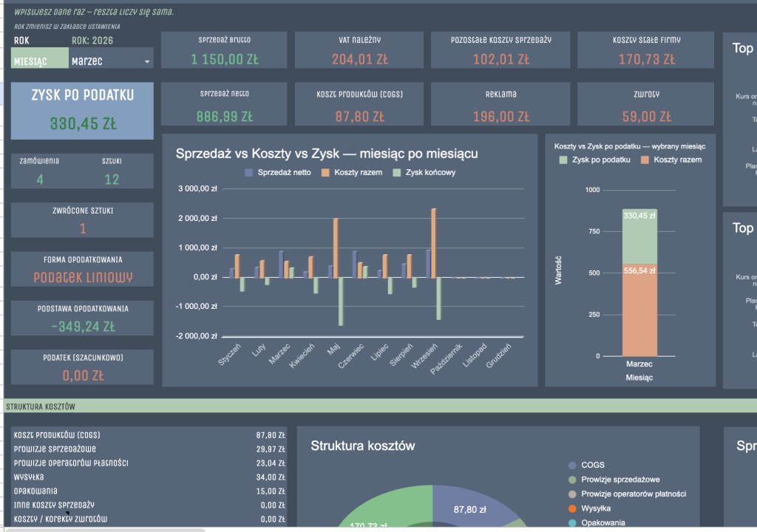The image size is (757, 532).
Task: Click the green 330,45 zł stacked bar segment
Action: [639, 236]
